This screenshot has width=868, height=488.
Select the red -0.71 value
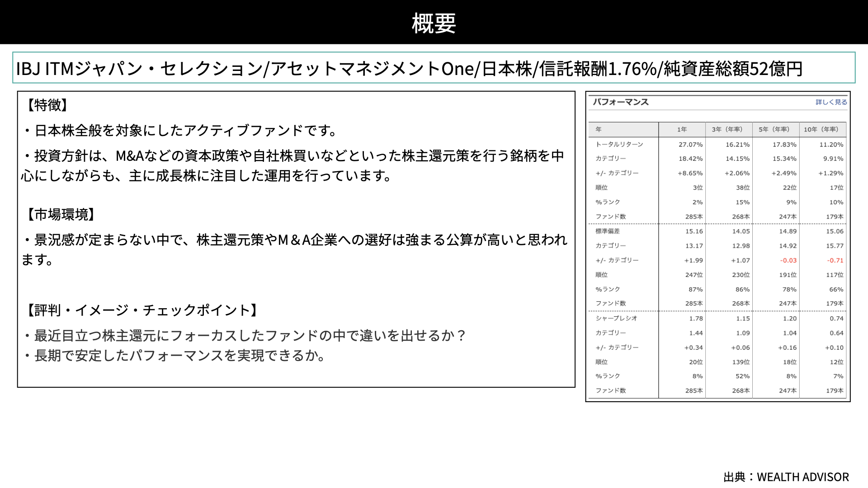835,261
